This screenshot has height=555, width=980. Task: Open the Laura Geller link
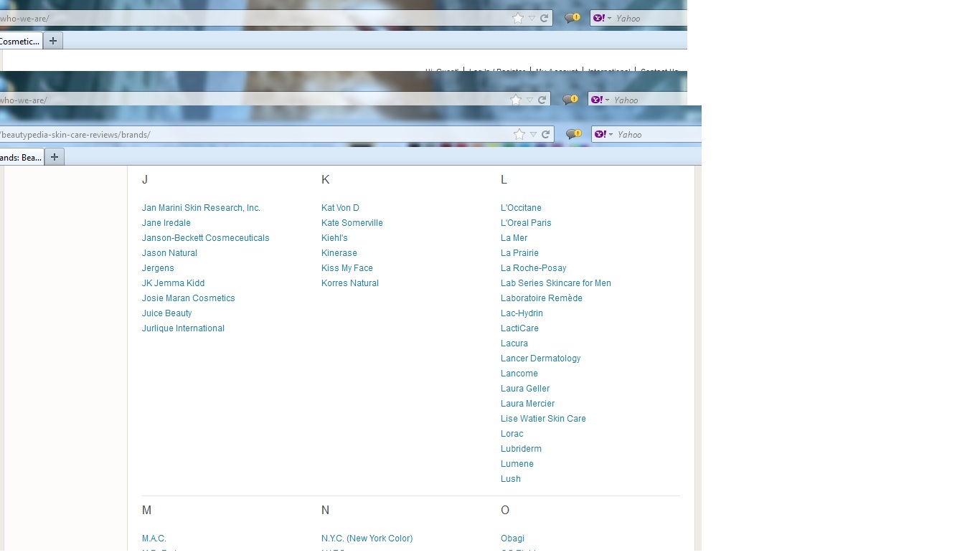pos(525,389)
